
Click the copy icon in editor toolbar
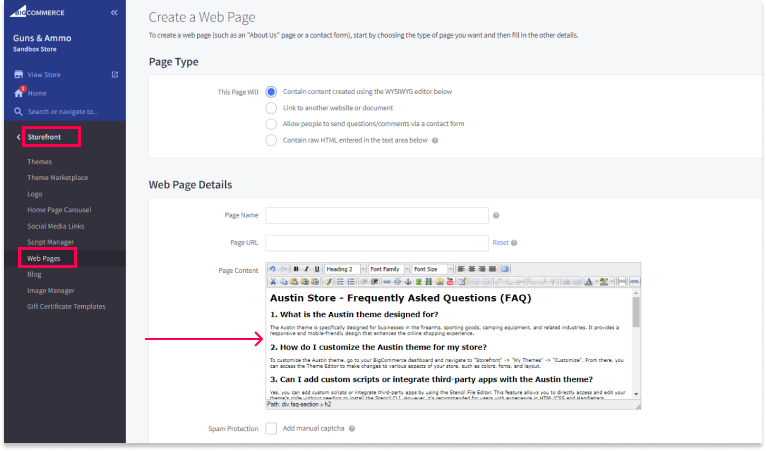[284, 281]
